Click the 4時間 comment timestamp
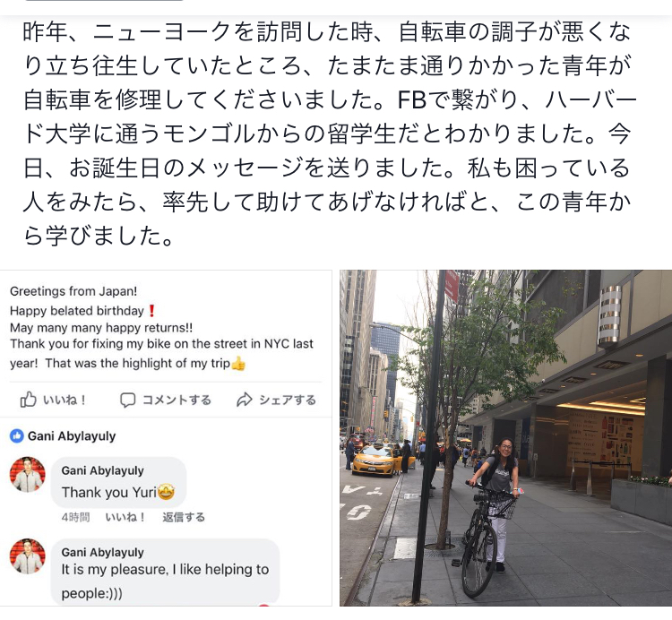This screenshot has width=672, height=620. (75, 517)
